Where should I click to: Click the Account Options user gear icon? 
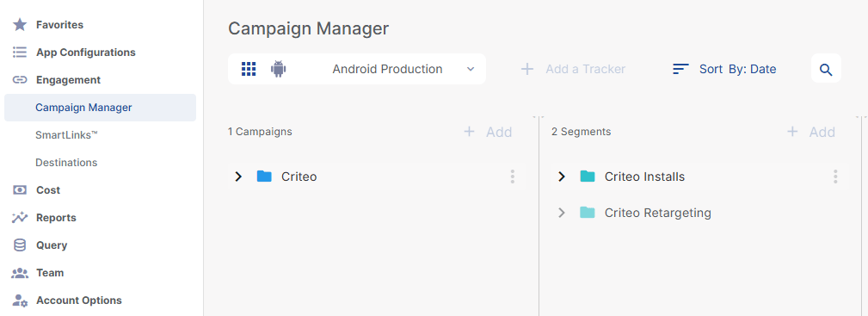click(x=20, y=301)
